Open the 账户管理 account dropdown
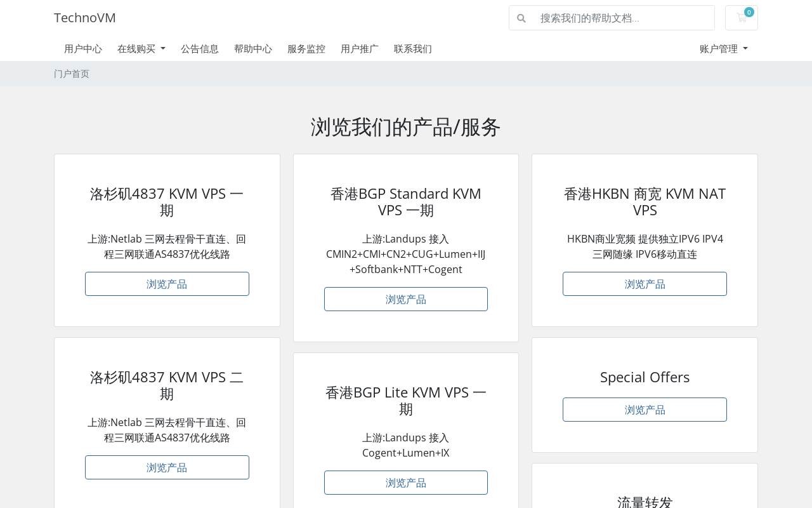Viewport: 812px width, 508px height. (x=724, y=49)
